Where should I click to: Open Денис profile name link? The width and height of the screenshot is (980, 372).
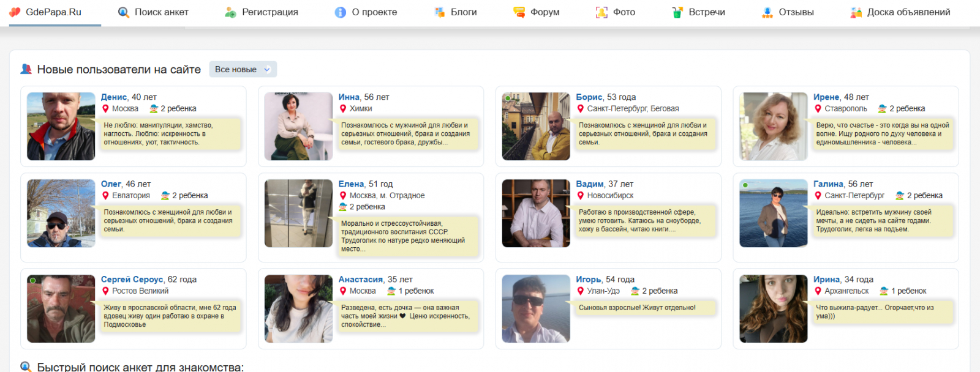coord(114,97)
